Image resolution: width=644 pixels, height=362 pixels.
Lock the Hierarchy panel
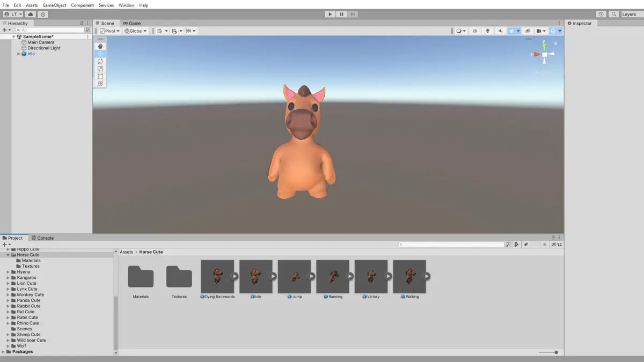point(82,23)
